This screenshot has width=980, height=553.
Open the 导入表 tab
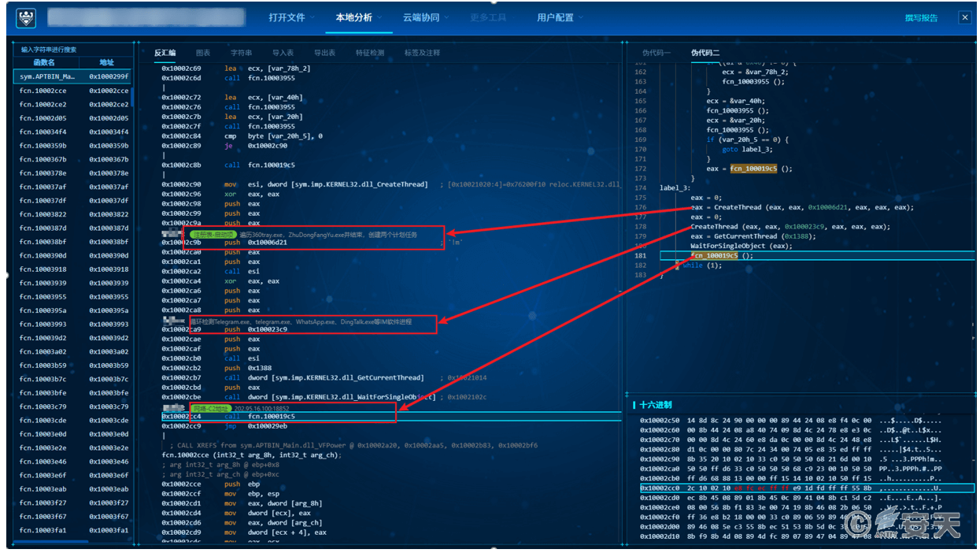tap(283, 53)
